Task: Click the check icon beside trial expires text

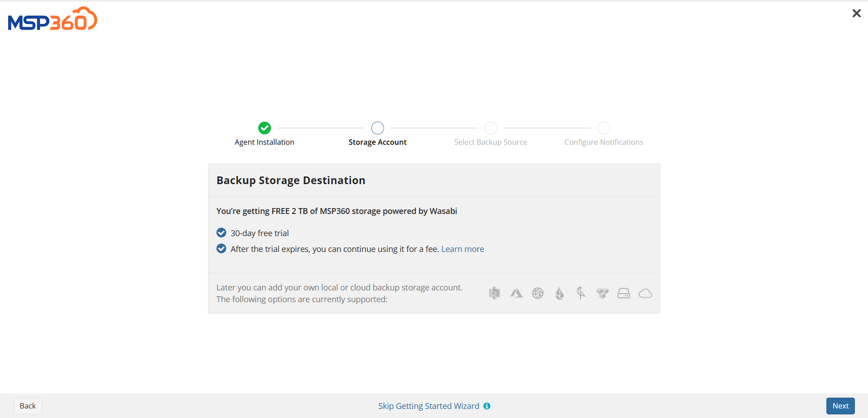Action: [x=221, y=248]
